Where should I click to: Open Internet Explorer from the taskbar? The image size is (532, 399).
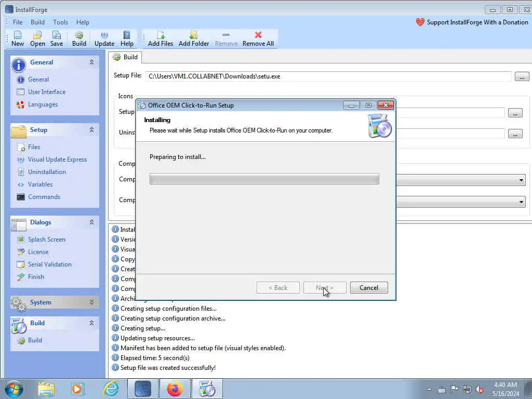coord(111,389)
